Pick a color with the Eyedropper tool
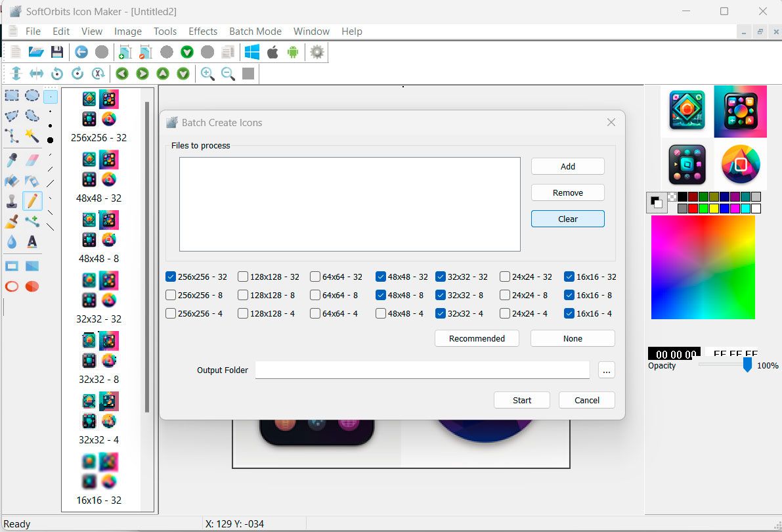The height and width of the screenshot is (532, 782). click(x=11, y=159)
